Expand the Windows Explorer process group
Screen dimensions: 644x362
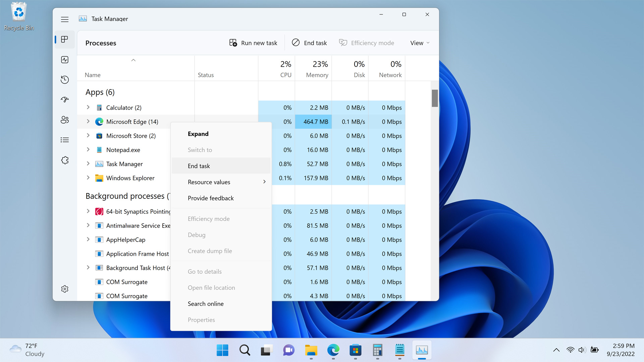click(x=88, y=178)
